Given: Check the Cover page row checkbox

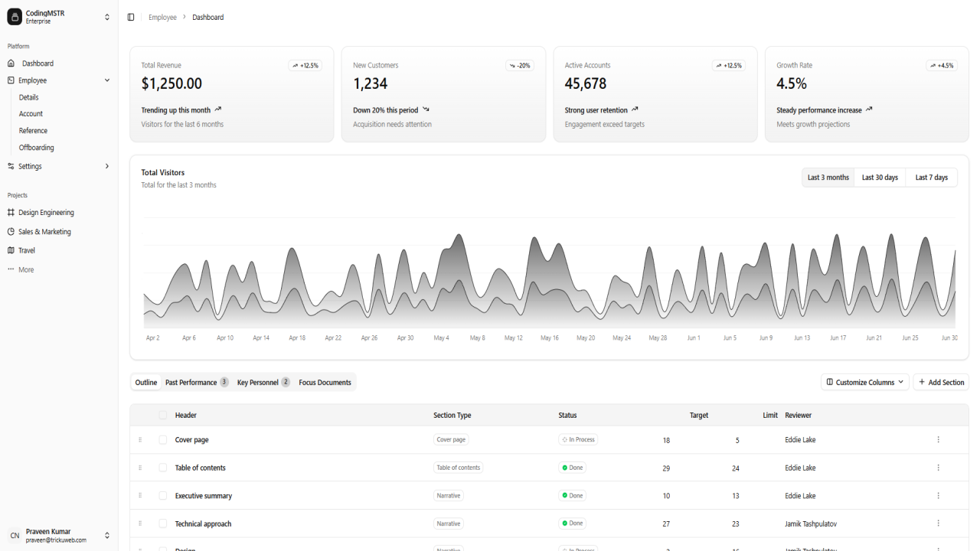Looking at the screenshot, I should coord(162,440).
